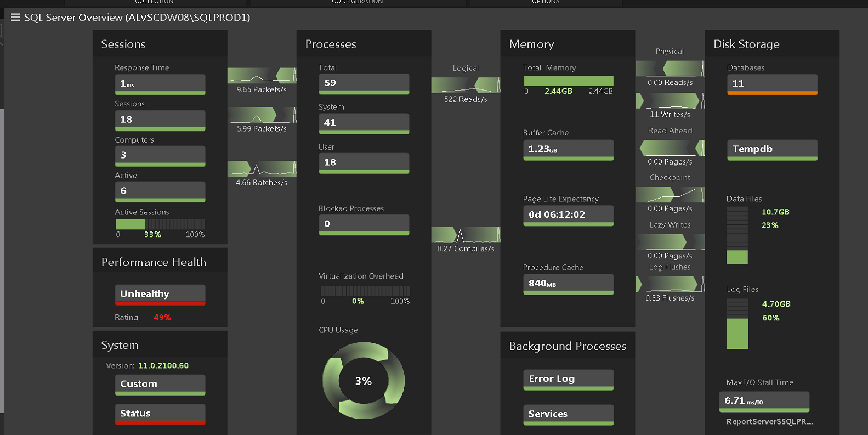Image resolution: width=868 pixels, height=435 pixels.
Task: Click the Logical 522 Reads/s graph
Action: pyautogui.click(x=466, y=85)
